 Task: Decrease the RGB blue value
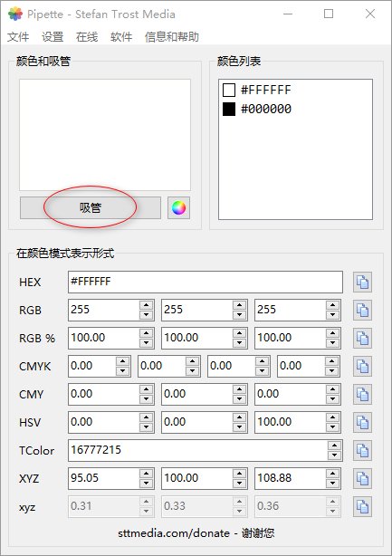point(333,315)
